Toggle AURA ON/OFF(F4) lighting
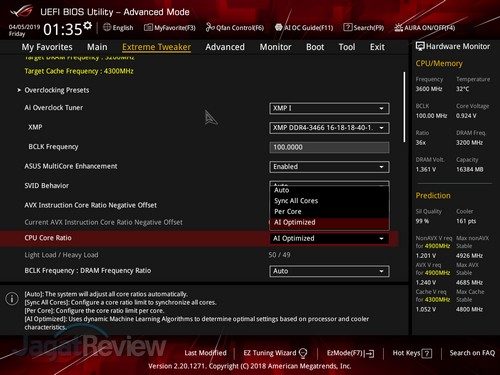500x375 pixels. (x=425, y=28)
